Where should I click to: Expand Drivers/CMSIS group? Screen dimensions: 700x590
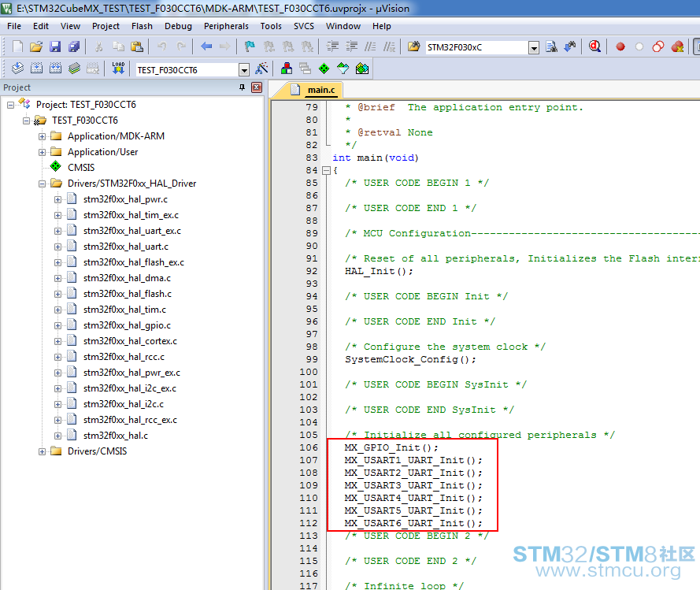pos(42,451)
